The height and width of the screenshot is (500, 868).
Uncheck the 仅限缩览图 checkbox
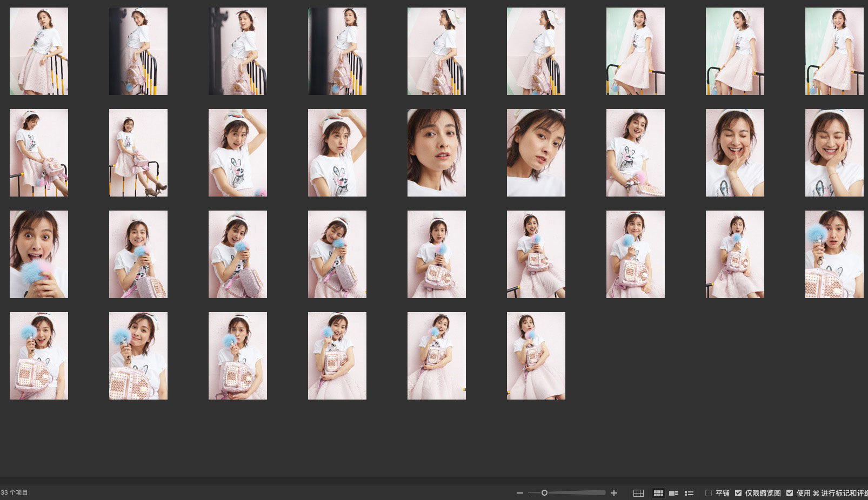[x=738, y=493]
